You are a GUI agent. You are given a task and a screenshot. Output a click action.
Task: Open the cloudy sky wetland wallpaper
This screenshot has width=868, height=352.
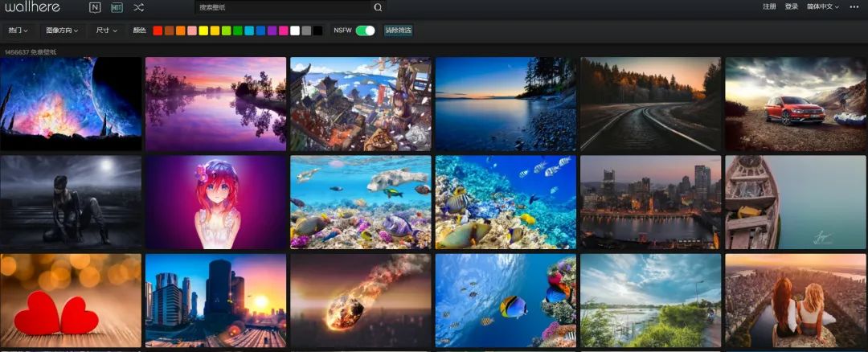[651, 301]
